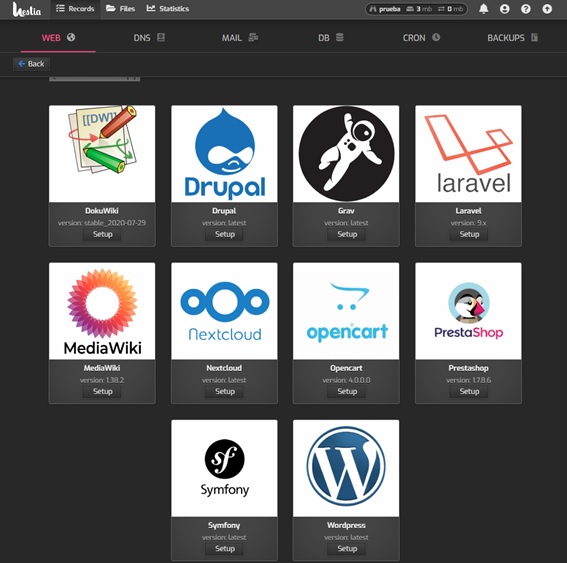Click the up arrow circle icon

(547, 9)
